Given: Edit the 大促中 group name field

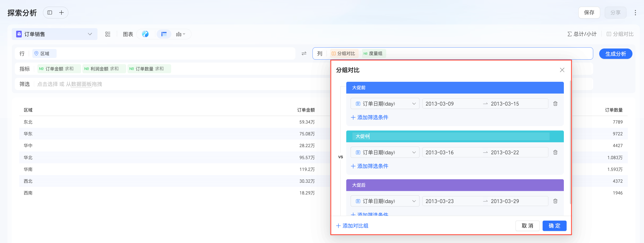Looking at the screenshot, I should point(450,136).
